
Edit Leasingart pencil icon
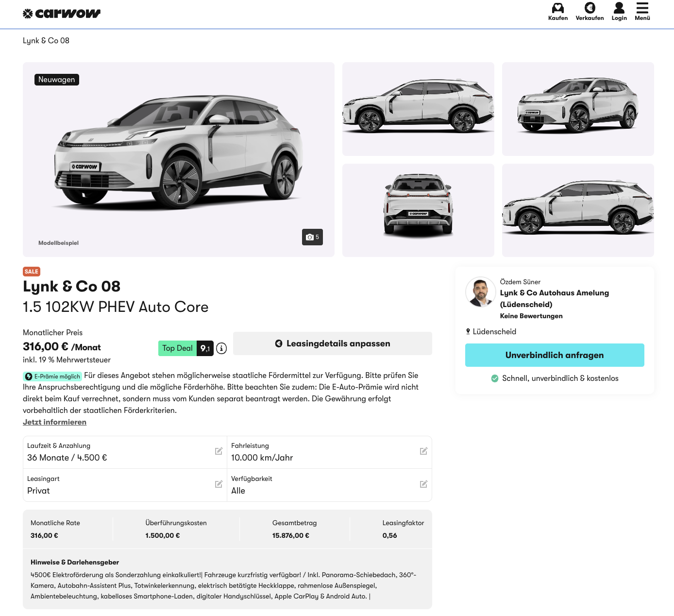tap(219, 484)
